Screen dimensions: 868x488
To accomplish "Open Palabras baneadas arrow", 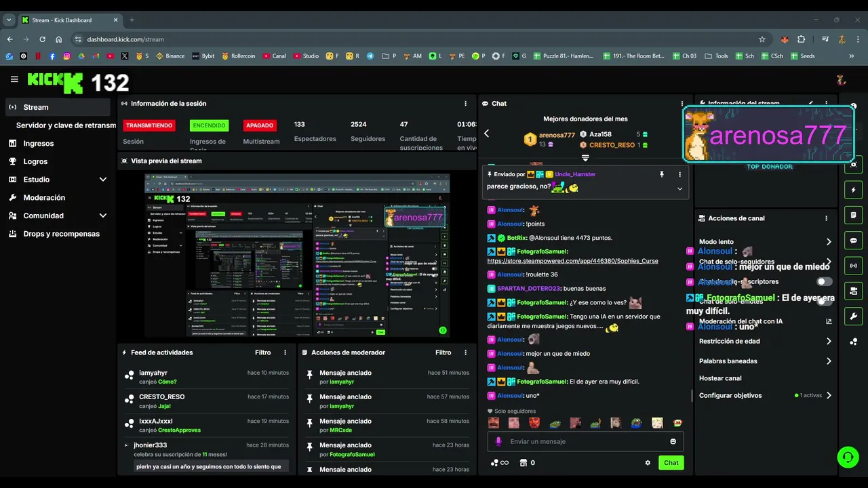I will (x=829, y=361).
